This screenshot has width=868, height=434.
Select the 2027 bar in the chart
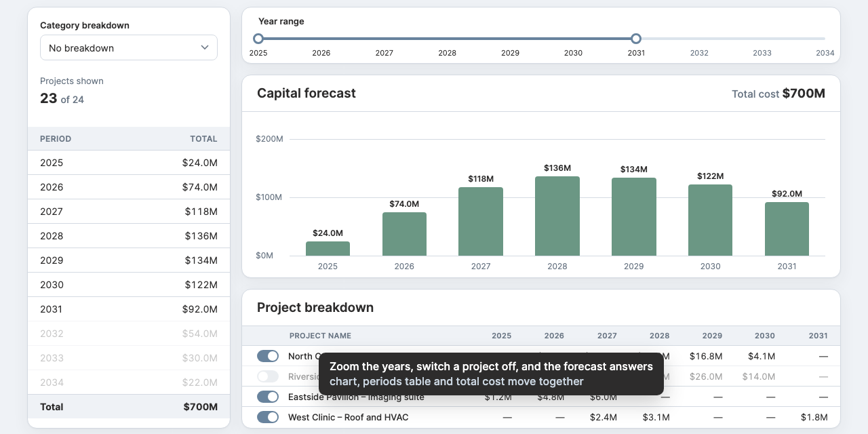click(481, 222)
